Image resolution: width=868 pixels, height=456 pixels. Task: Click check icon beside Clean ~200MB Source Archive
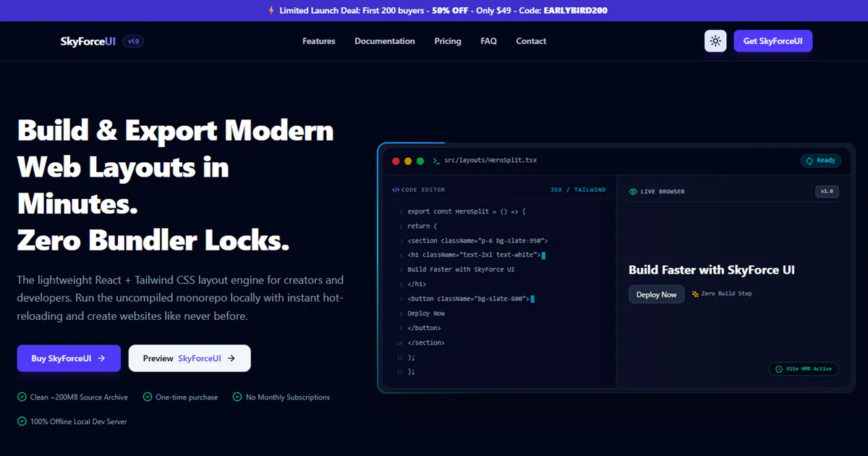point(22,397)
